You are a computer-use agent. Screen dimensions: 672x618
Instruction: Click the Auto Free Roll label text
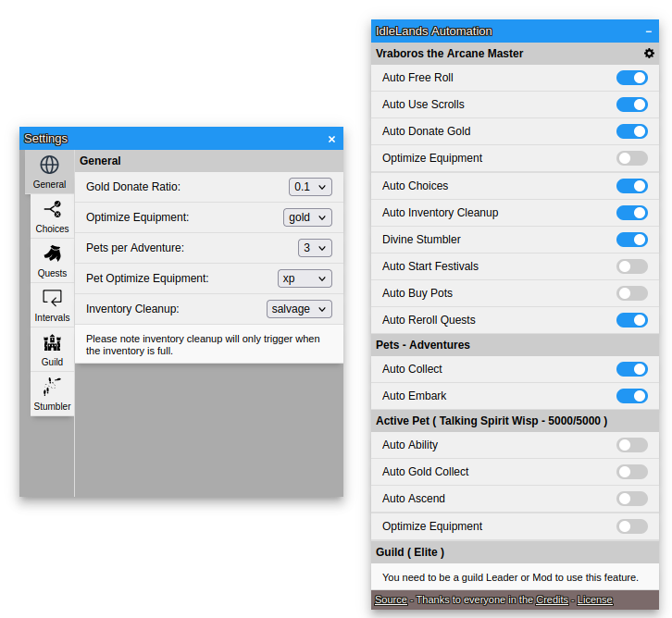[x=417, y=78]
